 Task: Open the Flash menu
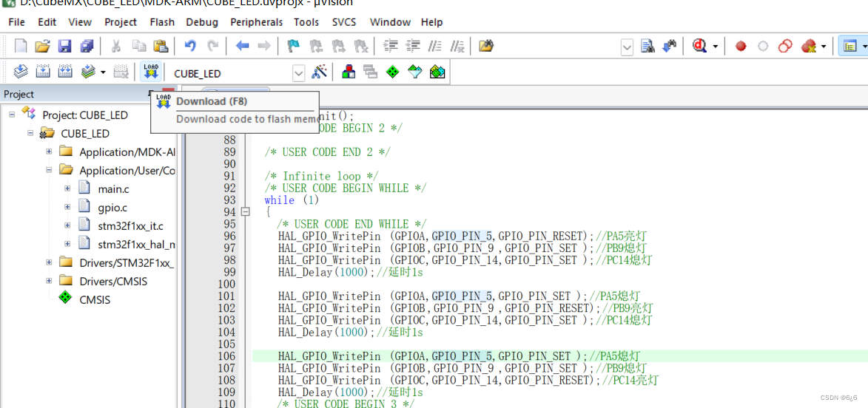click(162, 22)
